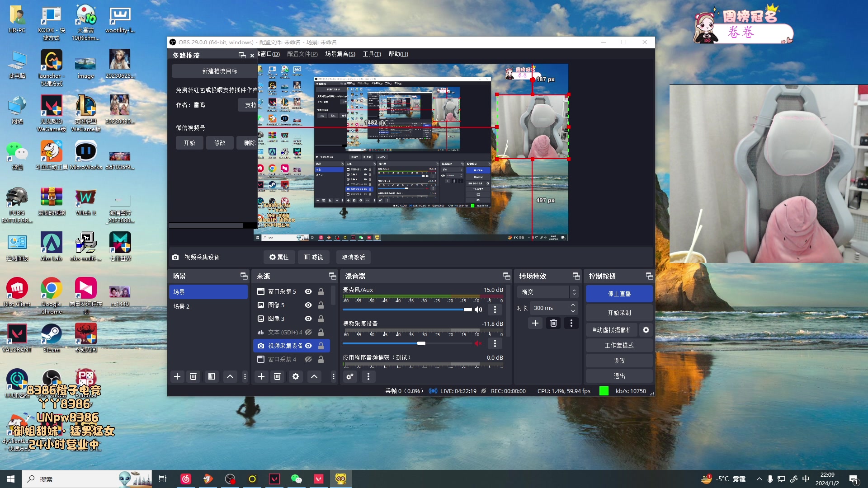Click Windows taskbar search box
Viewport: 868px width, 488px height.
[x=87, y=479]
